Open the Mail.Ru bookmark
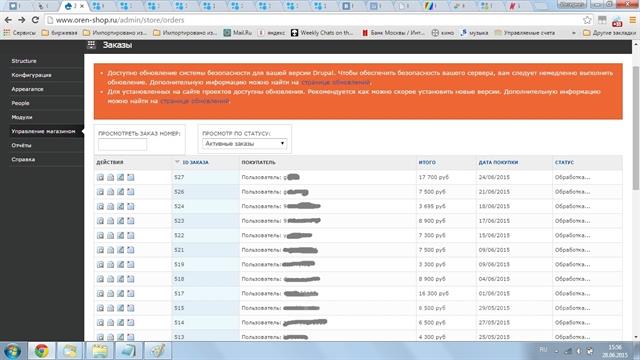This screenshot has width=640, height=360. (x=238, y=33)
